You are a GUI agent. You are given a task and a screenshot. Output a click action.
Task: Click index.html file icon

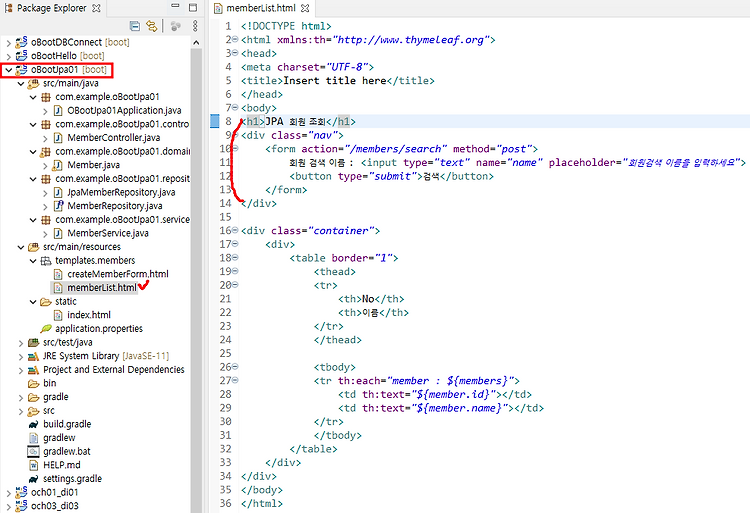57,315
